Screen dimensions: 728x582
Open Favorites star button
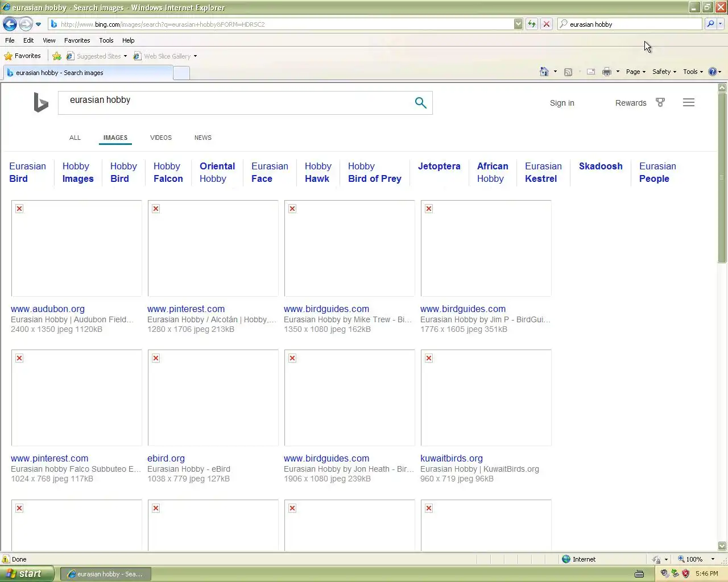(23, 56)
